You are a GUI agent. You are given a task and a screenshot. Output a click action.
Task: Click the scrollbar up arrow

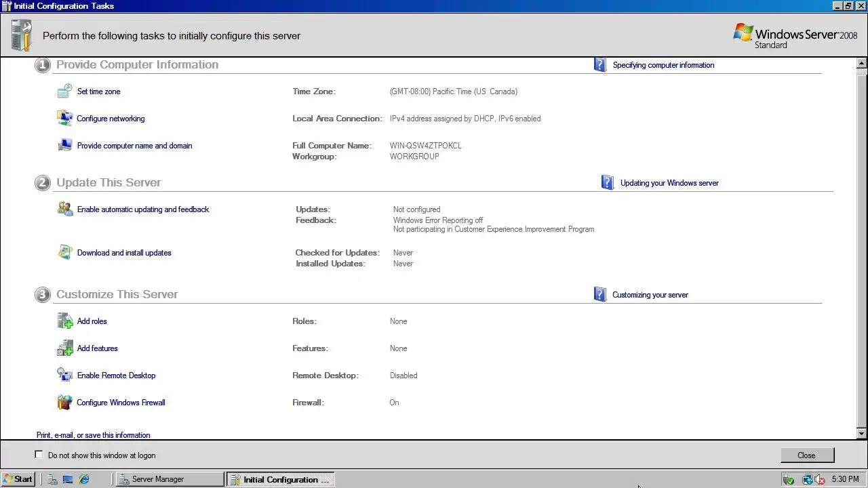[862, 63]
